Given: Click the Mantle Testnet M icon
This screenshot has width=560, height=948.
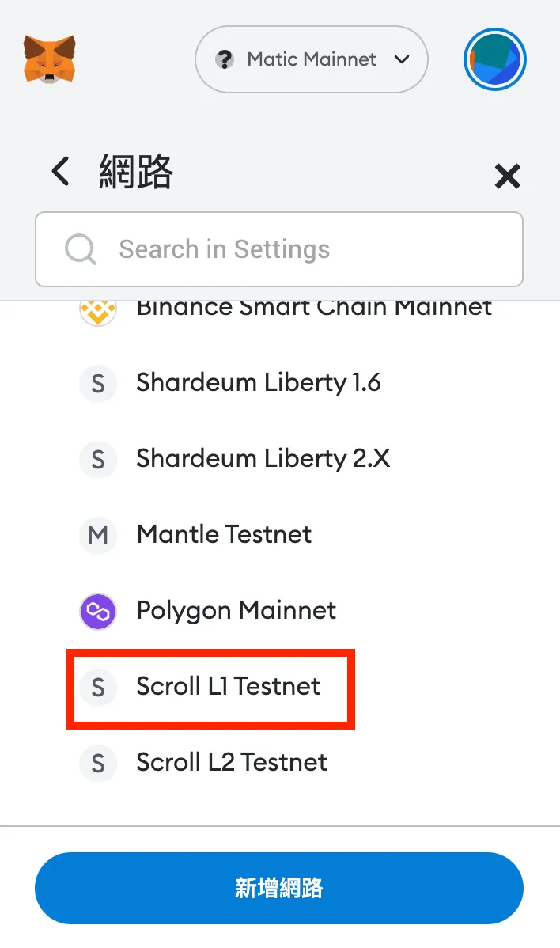Looking at the screenshot, I should click(x=98, y=536).
